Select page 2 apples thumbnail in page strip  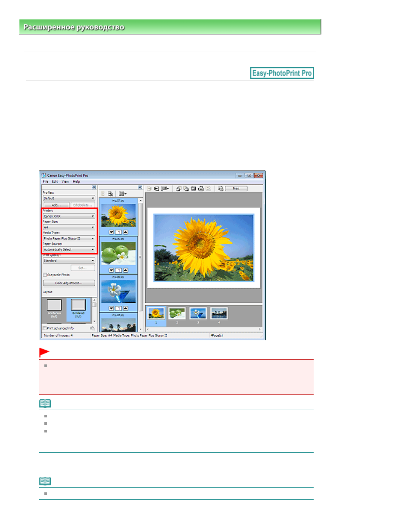[x=177, y=313]
